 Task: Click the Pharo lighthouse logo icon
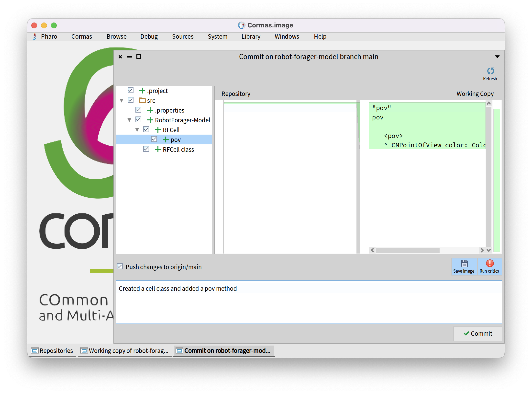[35, 37]
